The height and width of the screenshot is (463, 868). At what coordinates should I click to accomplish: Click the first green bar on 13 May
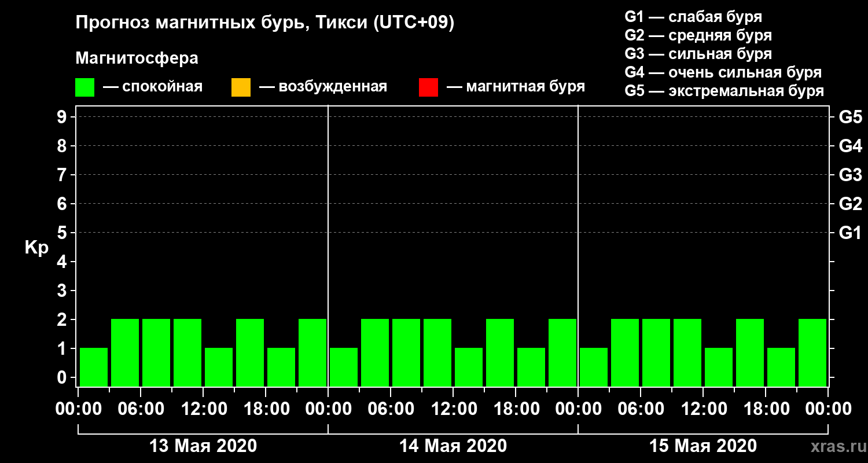[x=94, y=367]
